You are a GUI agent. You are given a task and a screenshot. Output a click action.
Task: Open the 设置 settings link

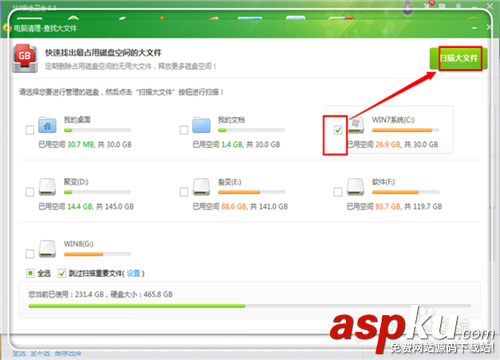(x=133, y=273)
